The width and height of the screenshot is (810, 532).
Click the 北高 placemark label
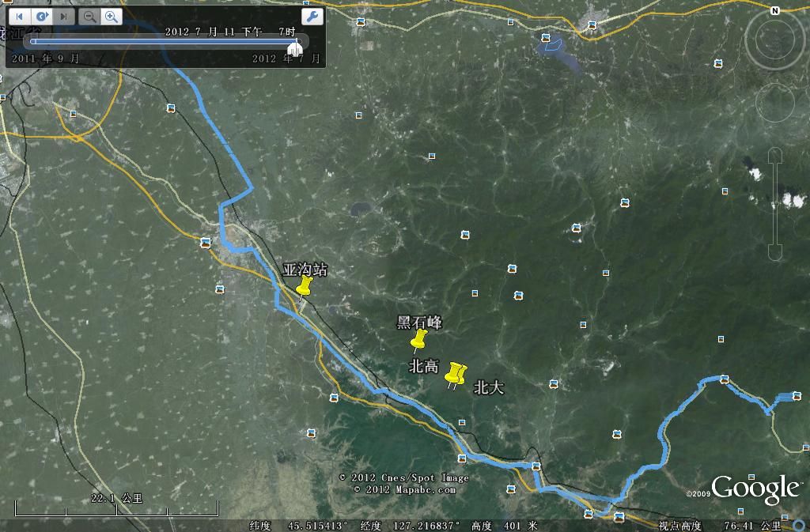click(423, 367)
